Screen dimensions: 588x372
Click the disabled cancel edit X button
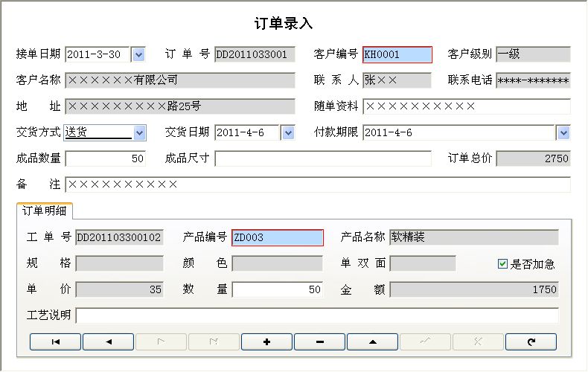coord(478,341)
